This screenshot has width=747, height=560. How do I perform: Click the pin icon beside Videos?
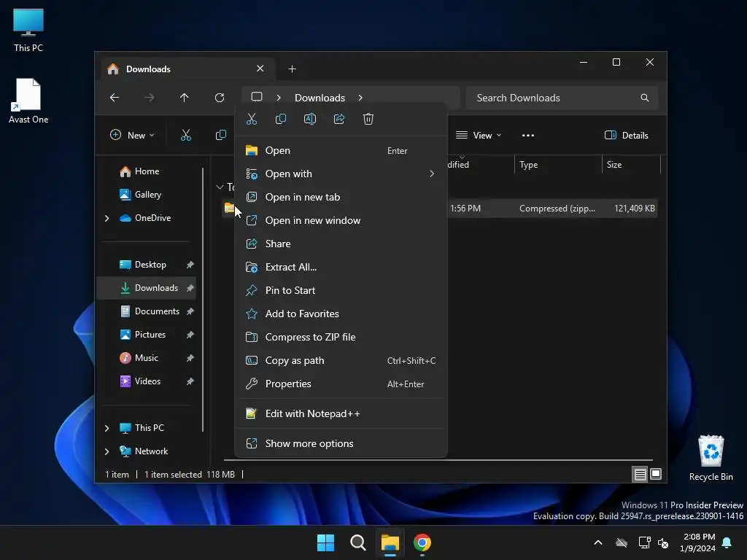coord(190,381)
